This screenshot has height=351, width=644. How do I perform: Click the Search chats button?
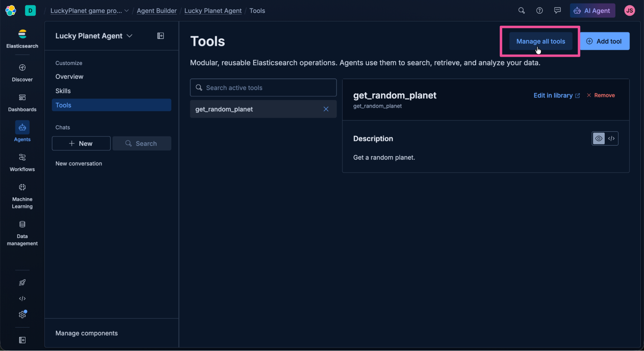142,143
